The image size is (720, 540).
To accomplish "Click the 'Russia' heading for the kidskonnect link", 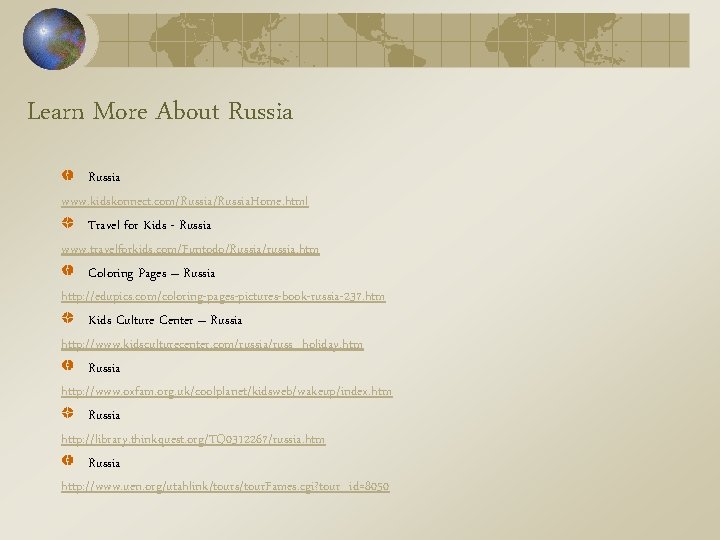I will [104, 177].
